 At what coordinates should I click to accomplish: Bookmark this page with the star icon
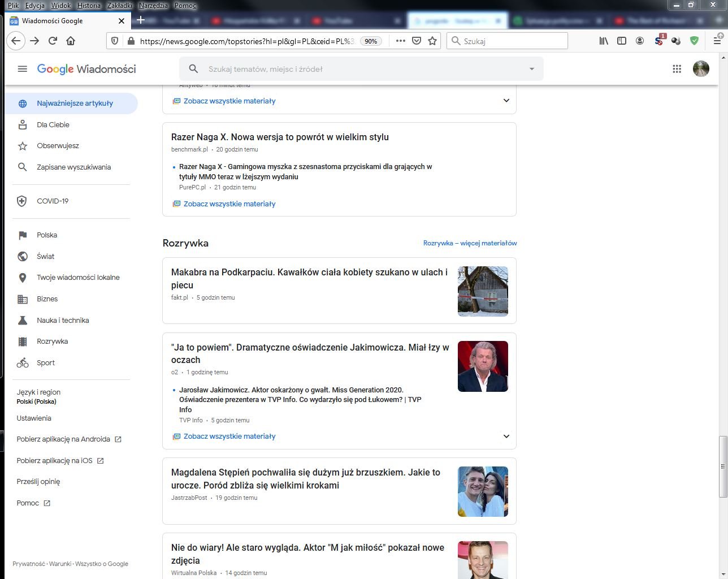pos(432,41)
